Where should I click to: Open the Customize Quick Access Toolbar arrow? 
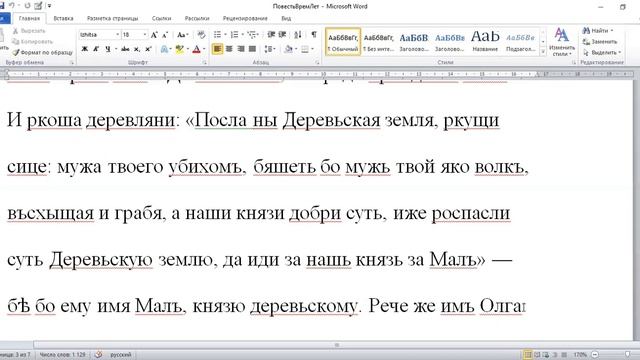[x=49, y=6]
